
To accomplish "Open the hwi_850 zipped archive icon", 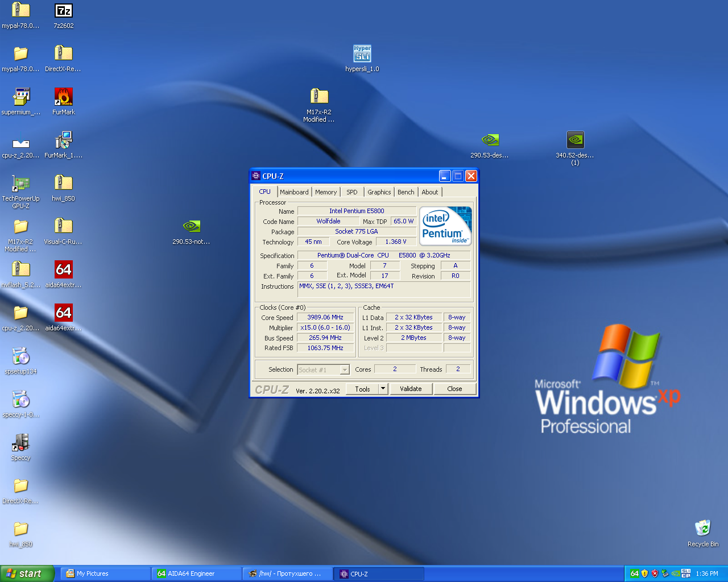I will pyautogui.click(x=64, y=184).
